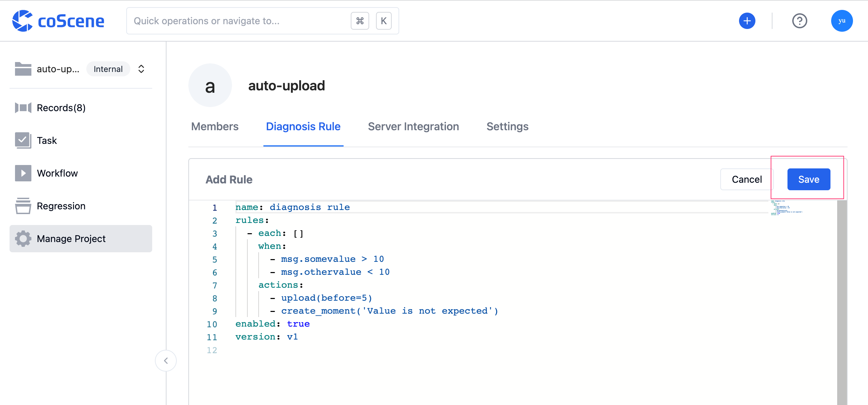Switch to the Settings tab
The image size is (868, 405).
click(508, 126)
